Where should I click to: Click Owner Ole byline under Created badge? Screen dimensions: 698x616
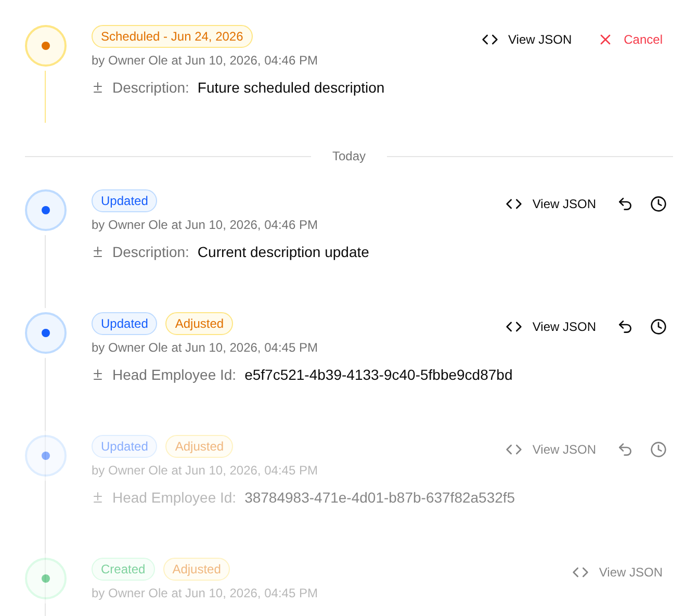[x=204, y=593]
